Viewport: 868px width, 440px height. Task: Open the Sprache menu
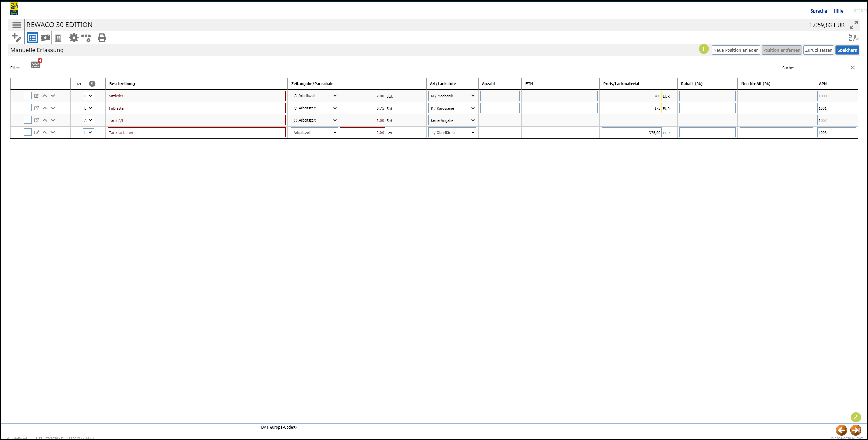(x=818, y=11)
